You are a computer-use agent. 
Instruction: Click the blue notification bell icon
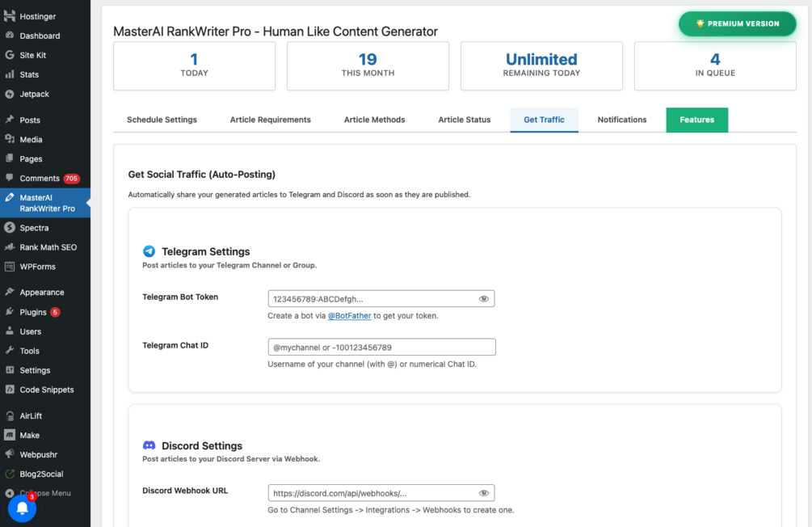point(22,508)
